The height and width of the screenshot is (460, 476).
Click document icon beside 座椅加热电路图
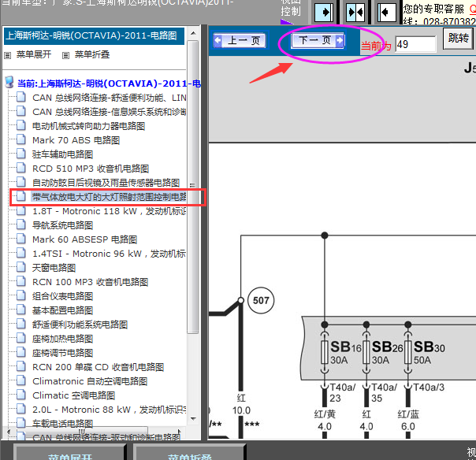21,338
